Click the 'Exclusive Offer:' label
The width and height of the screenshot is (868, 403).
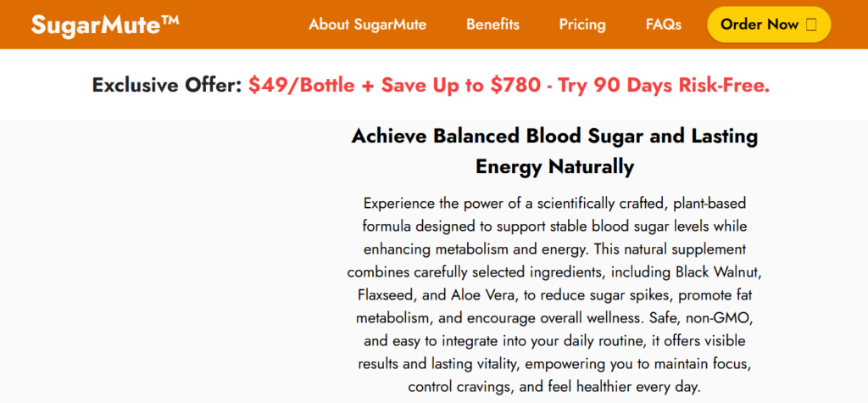tap(167, 86)
